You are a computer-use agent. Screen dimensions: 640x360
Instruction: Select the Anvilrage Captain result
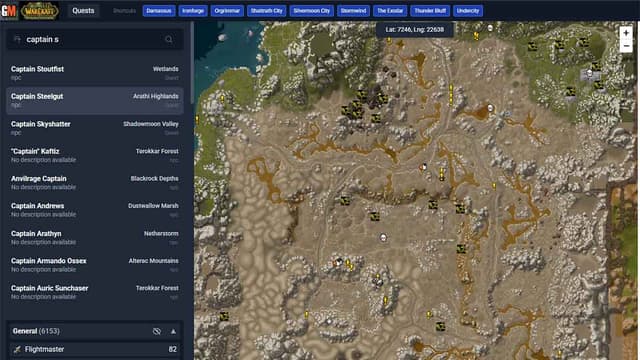coord(94,182)
